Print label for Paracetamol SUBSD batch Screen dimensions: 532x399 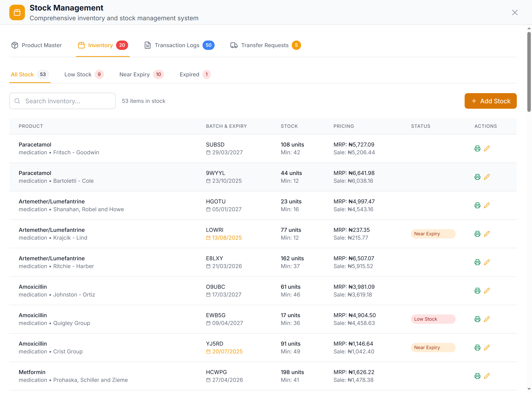477,148
